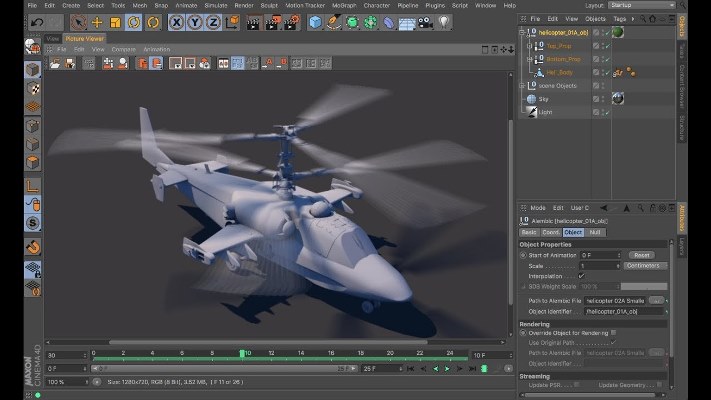The width and height of the screenshot is (711, 400).
Task: Open the Character menu
Action: point(376,5)
